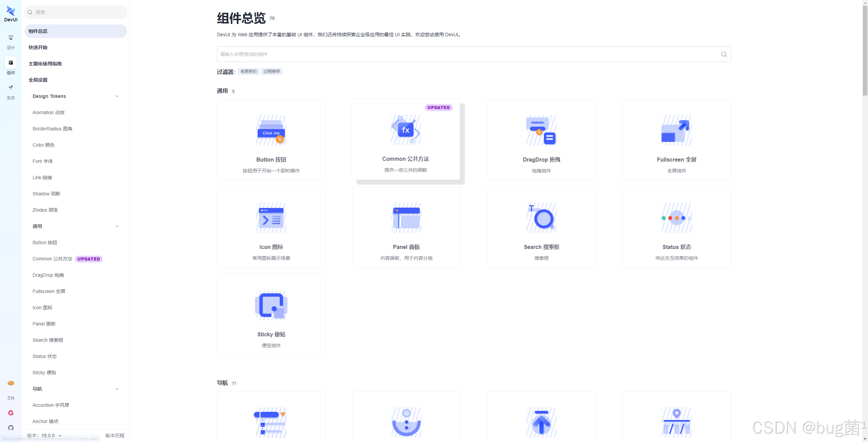Toggle the 有更新的 filter tag
The height and width of the screenshot is (442, 868).
248,71
